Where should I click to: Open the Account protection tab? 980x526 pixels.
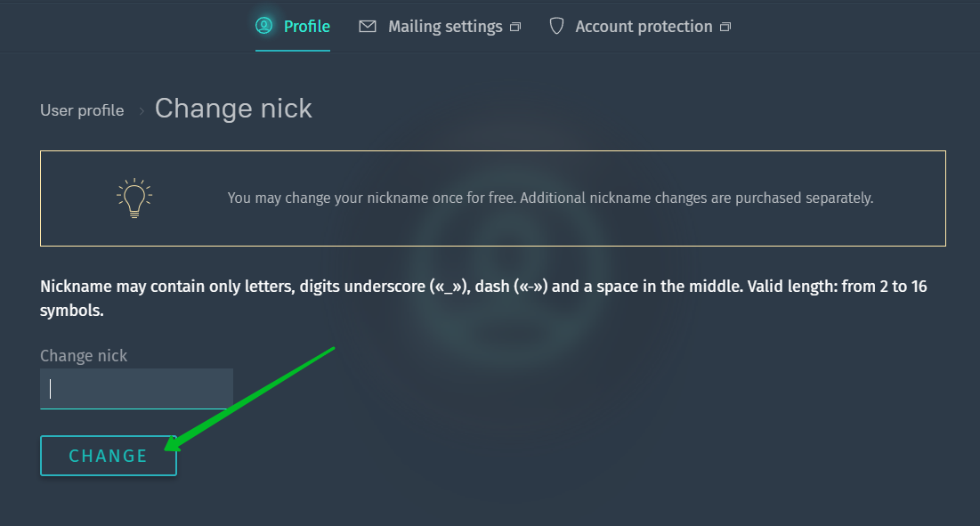tap(644, 27)
